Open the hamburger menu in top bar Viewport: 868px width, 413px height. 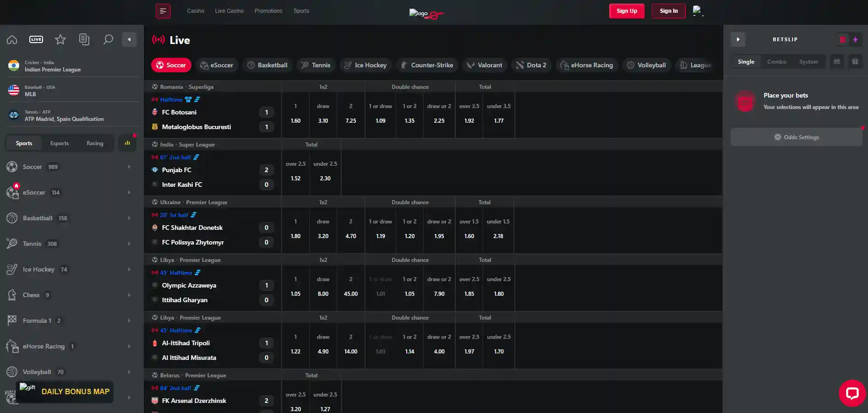coord(163,11)
